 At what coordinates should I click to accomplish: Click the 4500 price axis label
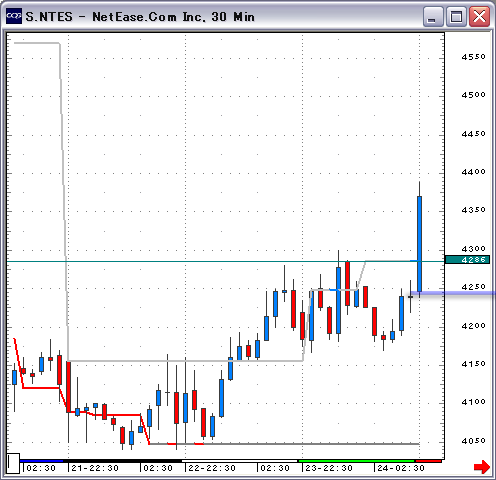pos(473,95)
